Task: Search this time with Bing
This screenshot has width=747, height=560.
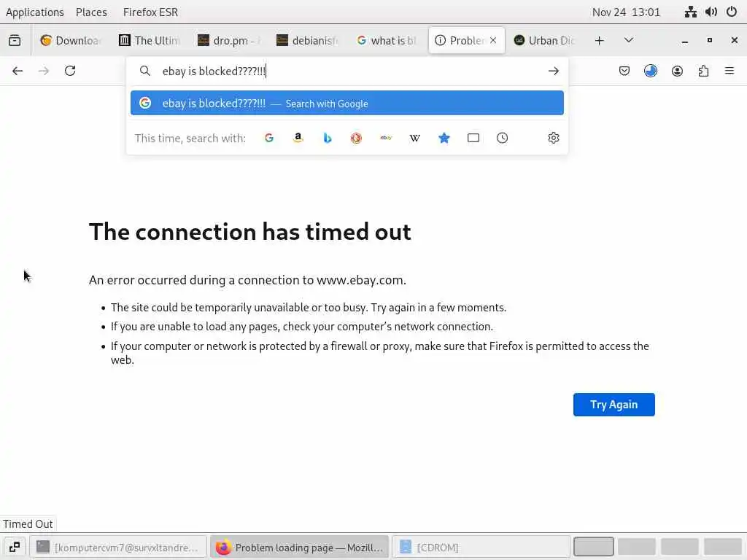Action: point(328,138)
